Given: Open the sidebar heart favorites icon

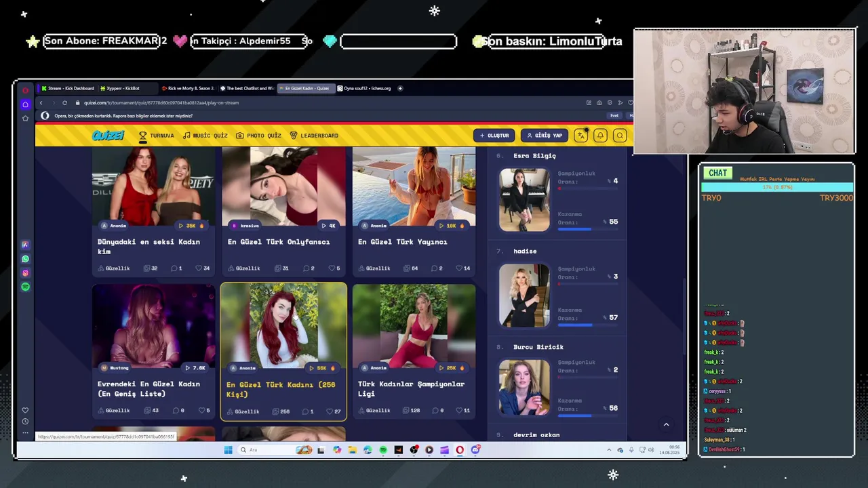Looking at the screenshot, I should [25, 410].
